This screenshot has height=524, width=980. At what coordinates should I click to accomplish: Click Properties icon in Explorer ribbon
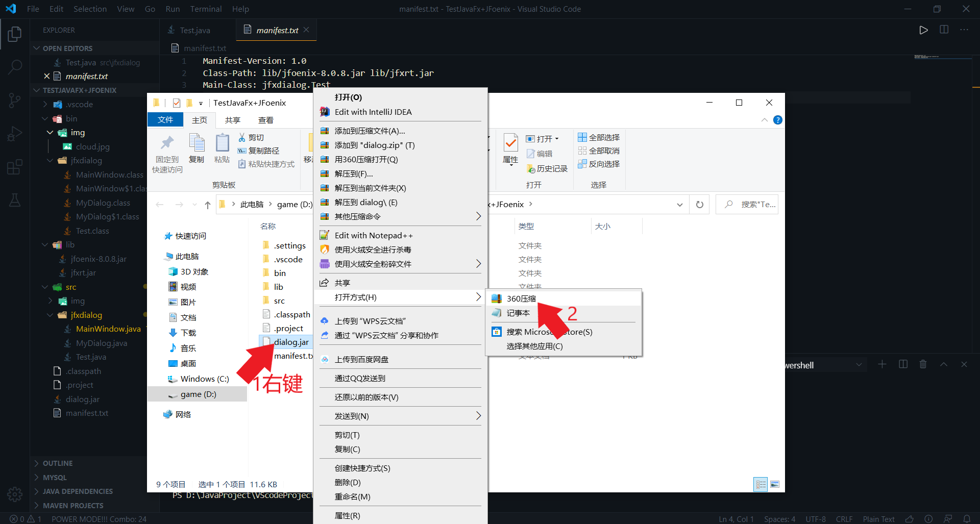[x=510, y=143]
